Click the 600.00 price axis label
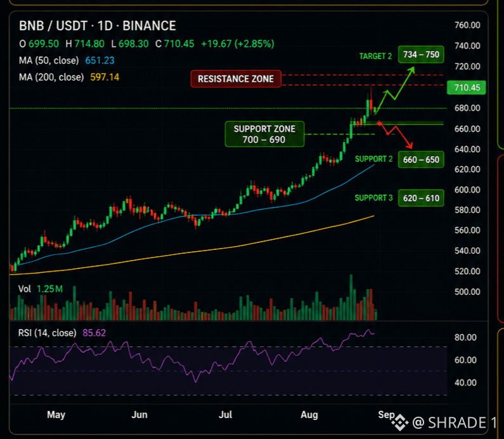 click(467, 190)
